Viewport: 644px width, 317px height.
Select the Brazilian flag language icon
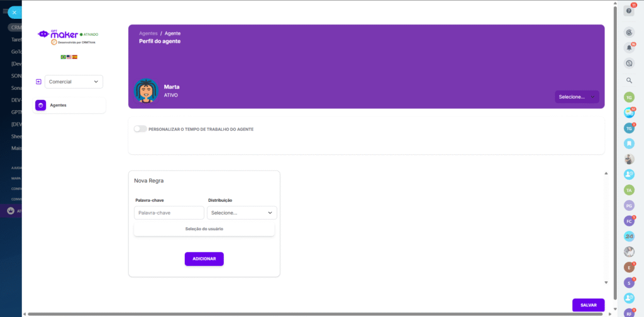coord(63,57)
